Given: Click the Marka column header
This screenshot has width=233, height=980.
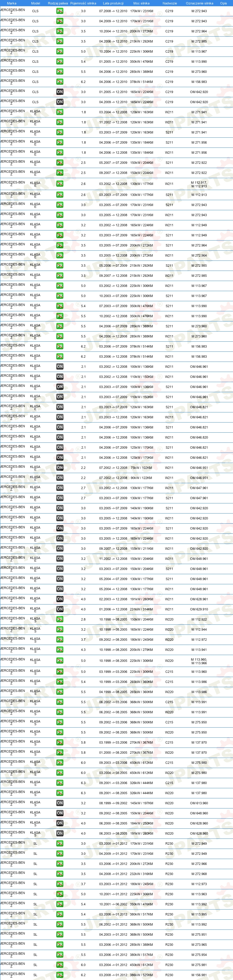Looking at the screenshot, I should 12,3.
